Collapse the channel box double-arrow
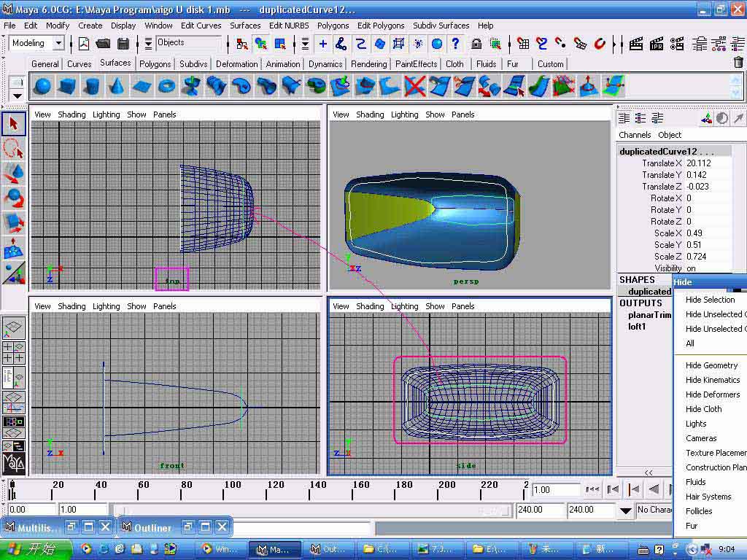Image resolution: width=747 pixels, height=560 pixels. (x=649, y=472)
